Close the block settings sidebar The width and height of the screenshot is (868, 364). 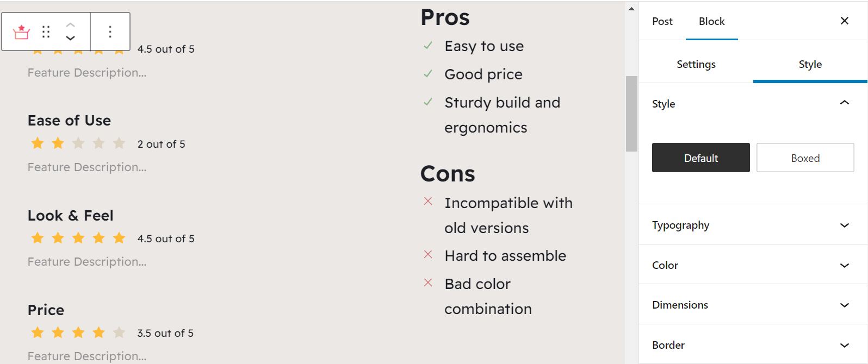click(845, 21)
